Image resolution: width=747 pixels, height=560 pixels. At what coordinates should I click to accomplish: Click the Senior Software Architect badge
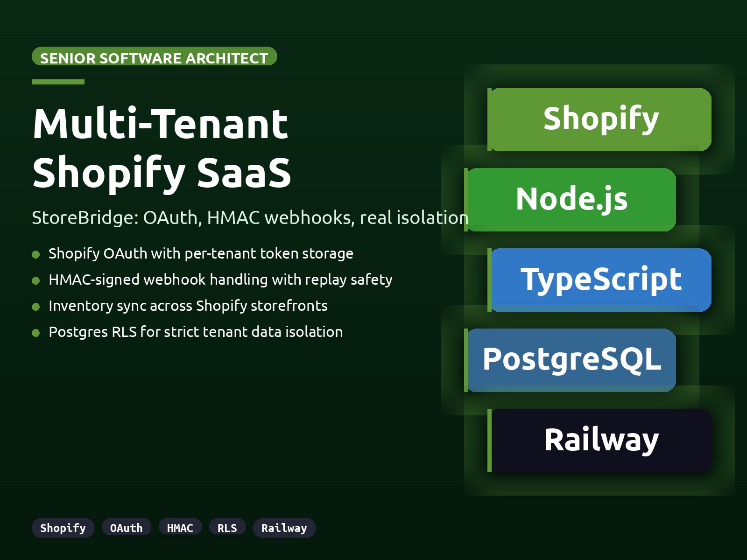click(154, 56)
